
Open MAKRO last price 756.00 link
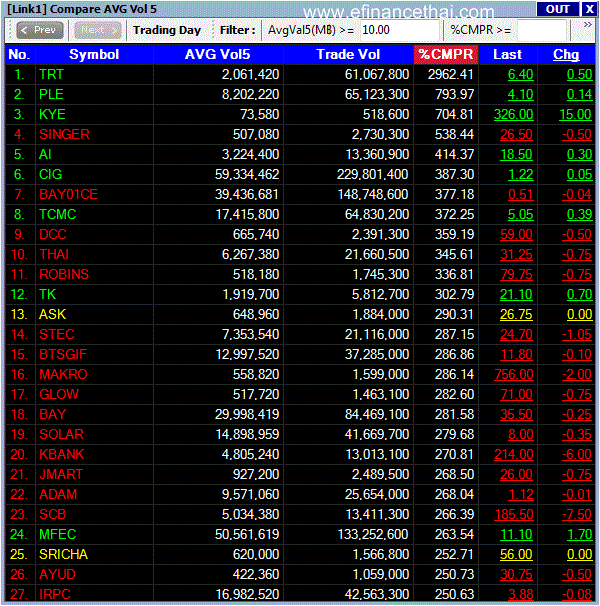(x=514, y=374)
